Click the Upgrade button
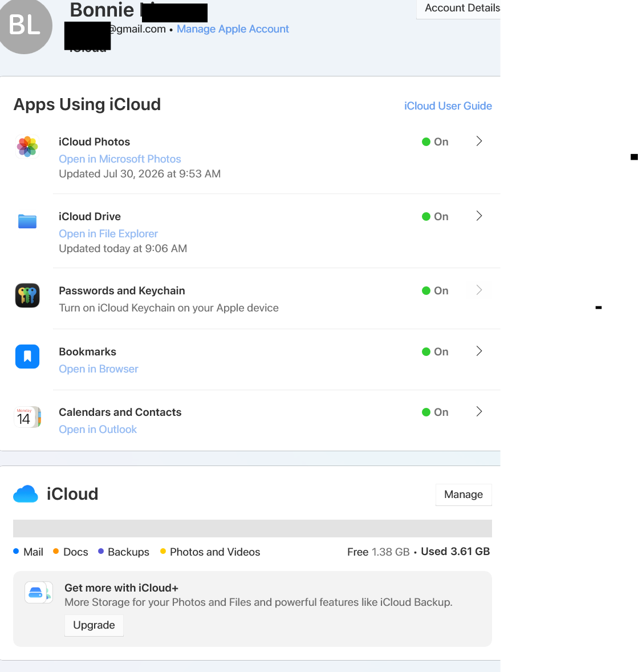This screenshot has height=672, width=638. 94,625
